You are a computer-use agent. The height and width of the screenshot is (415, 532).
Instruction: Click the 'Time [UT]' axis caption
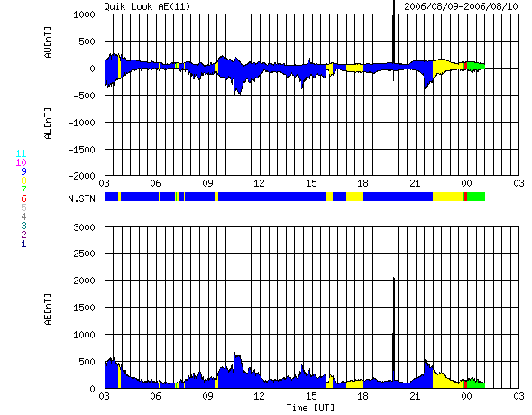[310, 408]
